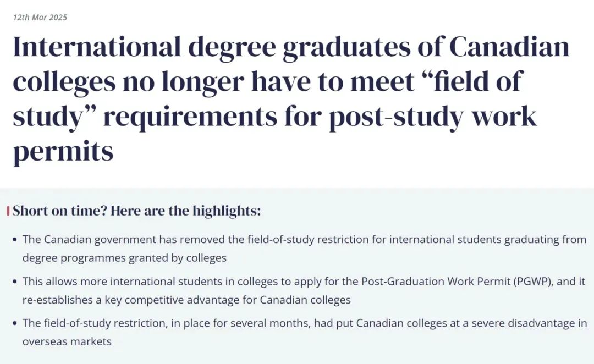Click the words overseas markets
The height and width of the screenshot is (364, 594).
click(x=67, y=341)
